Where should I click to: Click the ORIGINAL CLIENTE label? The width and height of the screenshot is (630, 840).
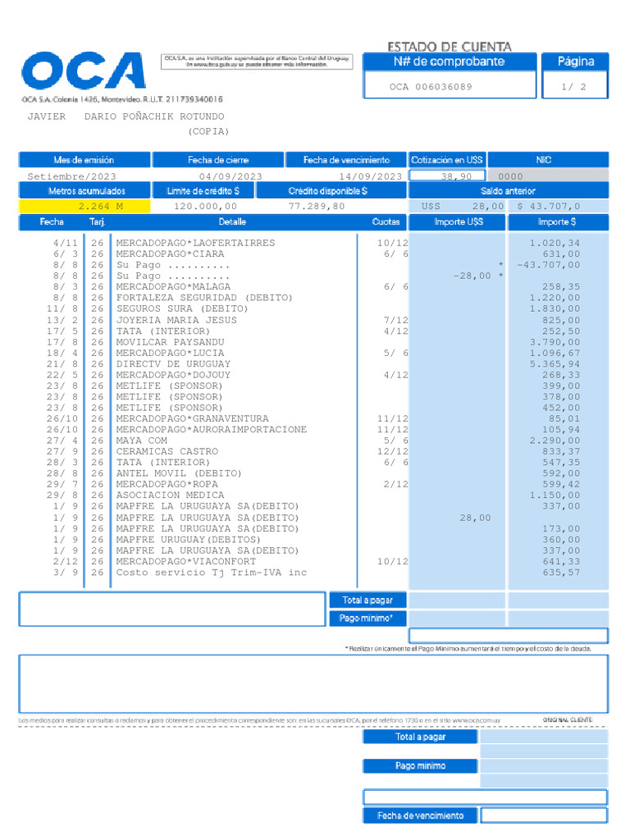tap(568, 720)
